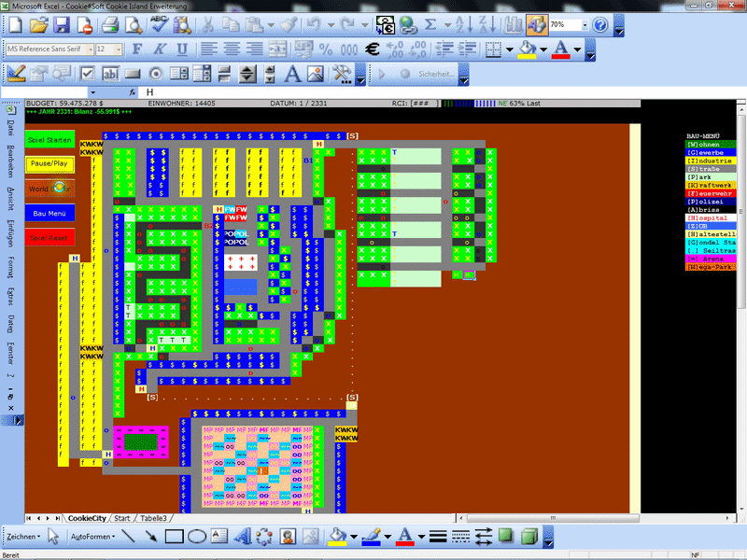Open the Einfügen menu
The image size is (747, 560).
[x=11, y=232]
